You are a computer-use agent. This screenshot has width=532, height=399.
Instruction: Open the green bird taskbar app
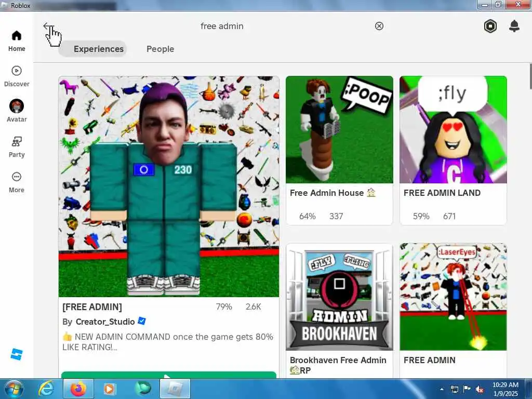point(142,389)
